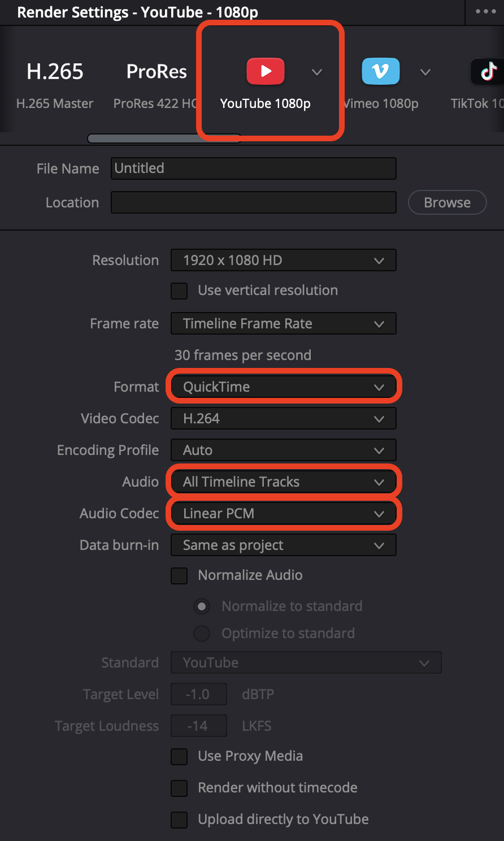The image size is (504, 841).
Task: Expand the Vimeo preset chevron
Action: (x=425, y=72)
